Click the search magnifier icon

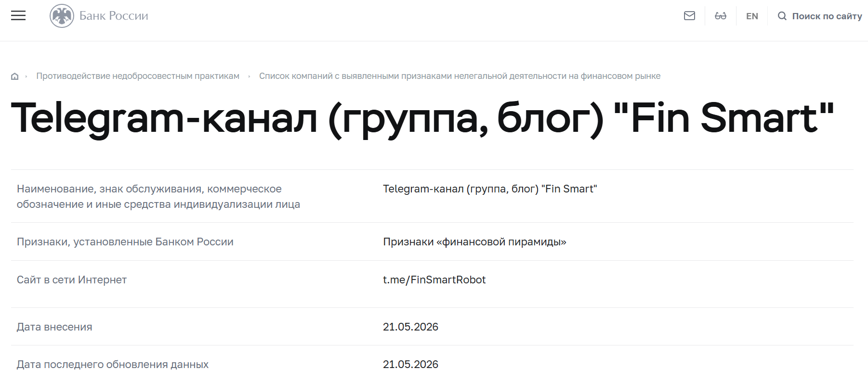782,16
